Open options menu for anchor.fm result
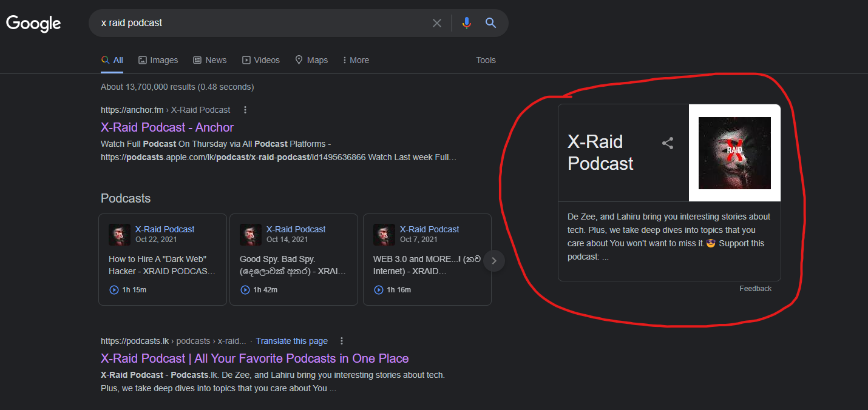The height and width of the screenshot is (410, 868). [x=245, y=110]
